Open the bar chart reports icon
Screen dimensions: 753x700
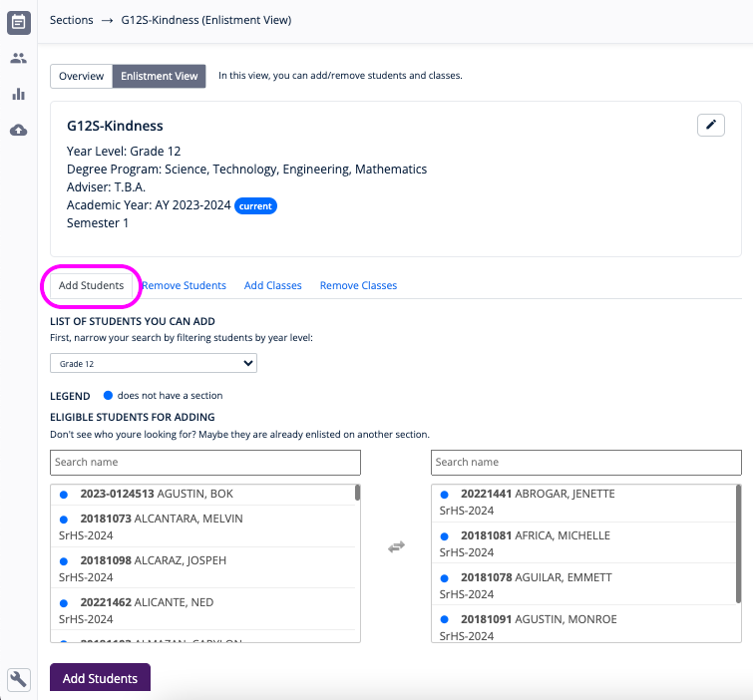pyautogui.click(x=18, y=94)
